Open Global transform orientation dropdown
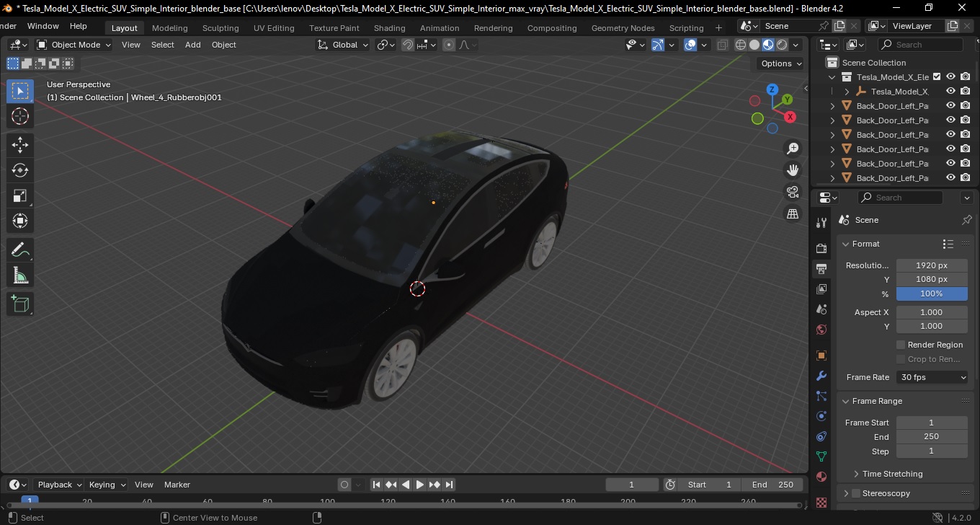The height and width of the screenshot is (525, 980). tap(343, 45)
